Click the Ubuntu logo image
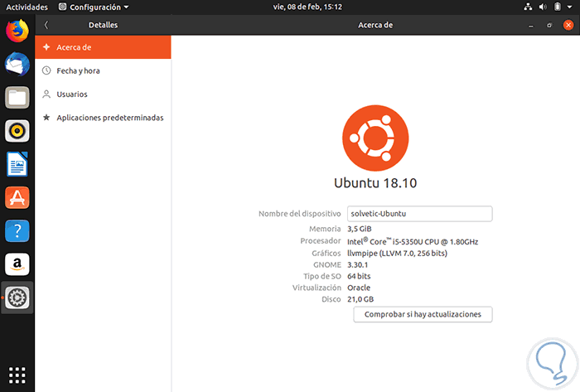 tap(375, 138)
